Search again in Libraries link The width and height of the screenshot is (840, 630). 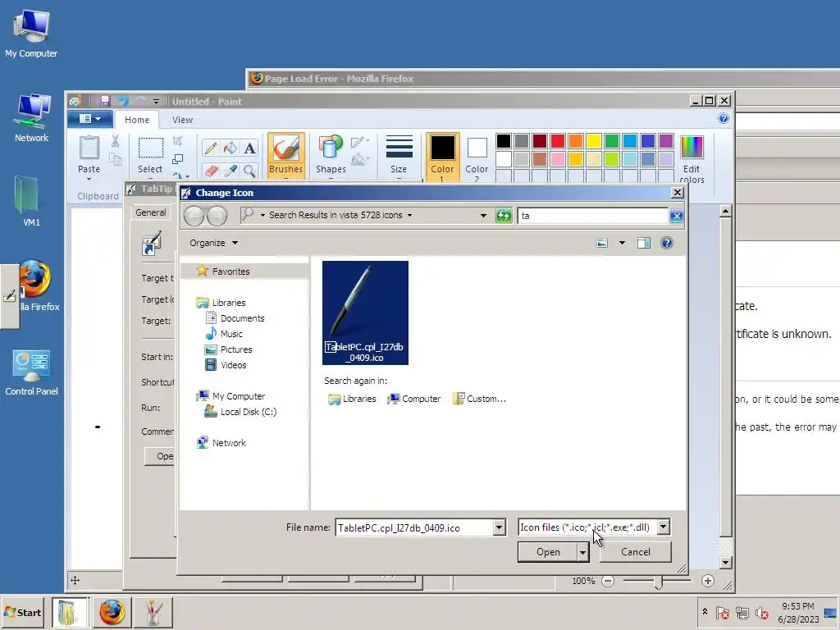[352, 399]
